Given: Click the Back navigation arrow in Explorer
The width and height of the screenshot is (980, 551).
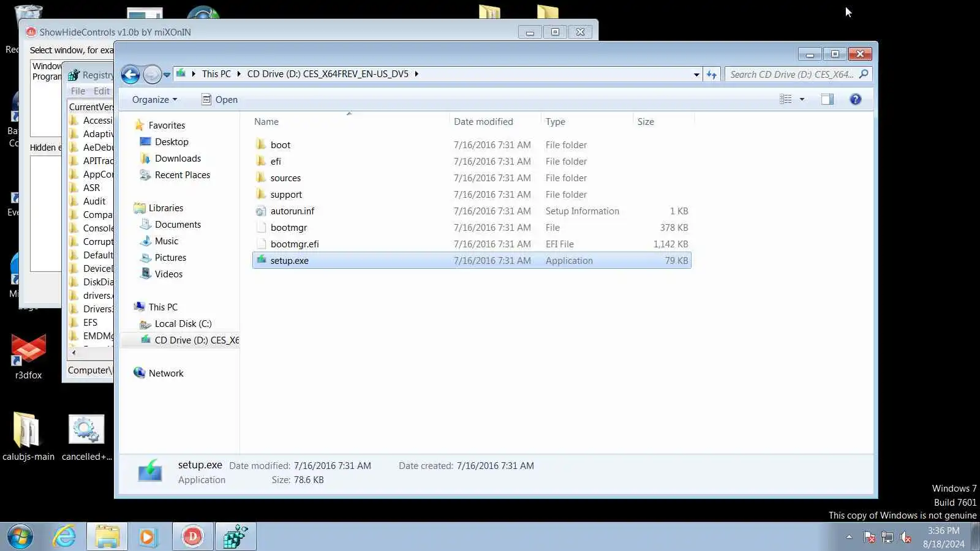Looking at the screenshot, I should pos(130,75).
